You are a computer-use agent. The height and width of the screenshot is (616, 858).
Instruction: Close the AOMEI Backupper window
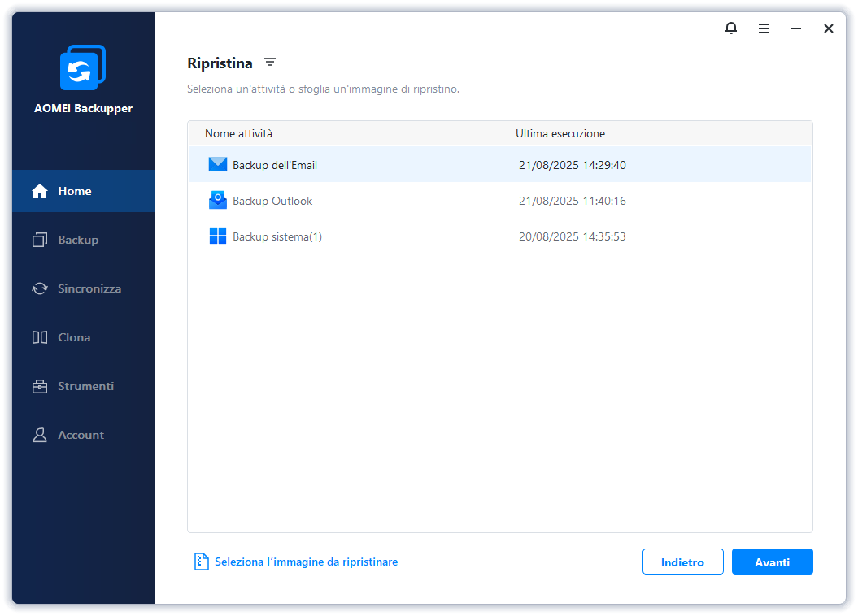pos(829,28)
